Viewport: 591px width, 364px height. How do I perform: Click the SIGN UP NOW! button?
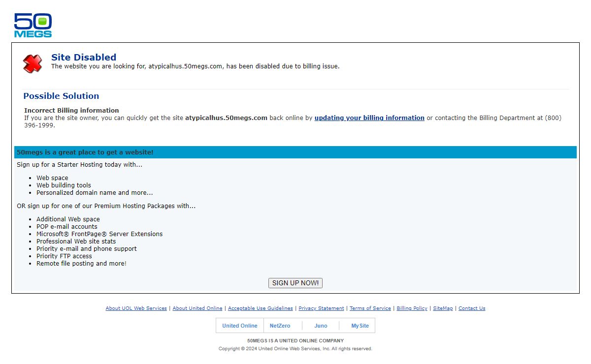295,283
